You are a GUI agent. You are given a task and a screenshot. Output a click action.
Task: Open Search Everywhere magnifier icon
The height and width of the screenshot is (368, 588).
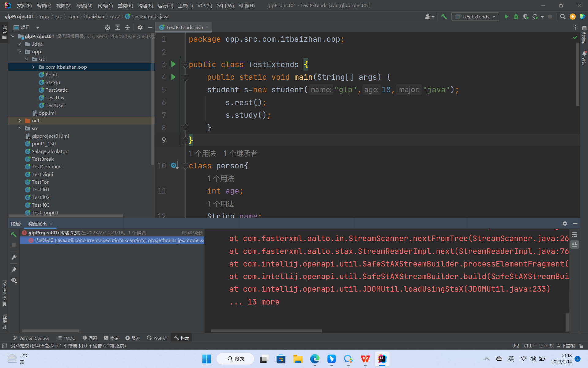pos(563,17)
